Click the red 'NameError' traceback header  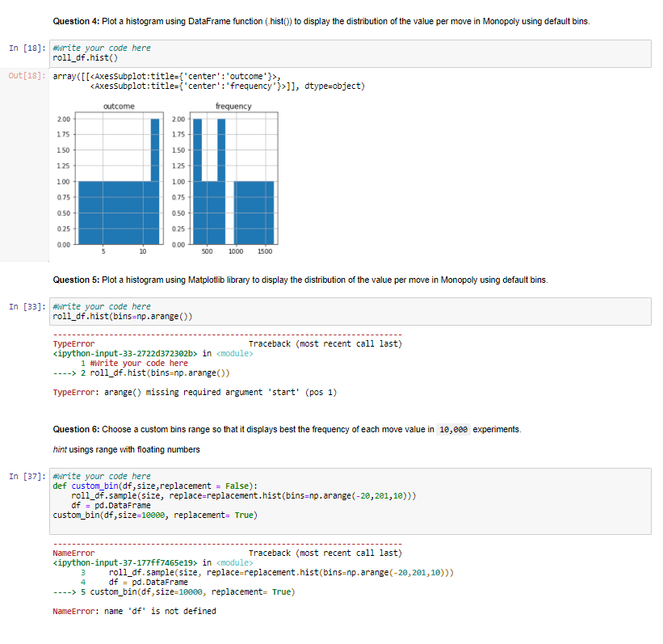click(x=73, y=554)
